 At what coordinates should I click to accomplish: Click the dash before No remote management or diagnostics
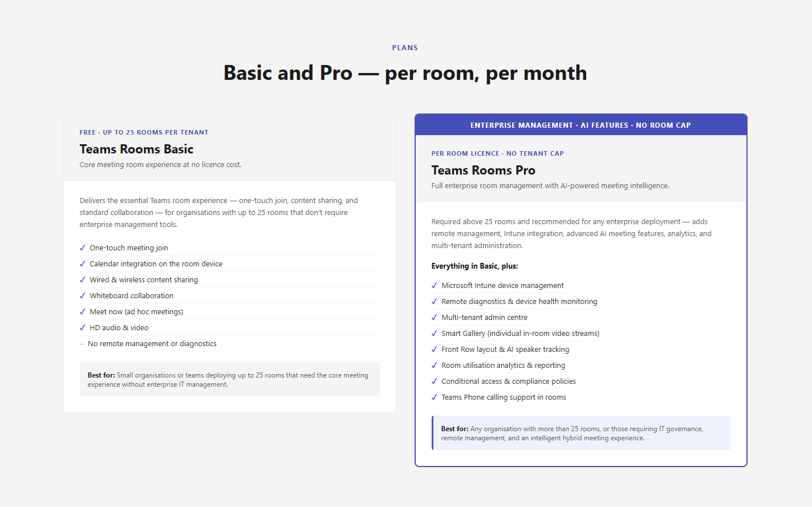pos(82,344)
